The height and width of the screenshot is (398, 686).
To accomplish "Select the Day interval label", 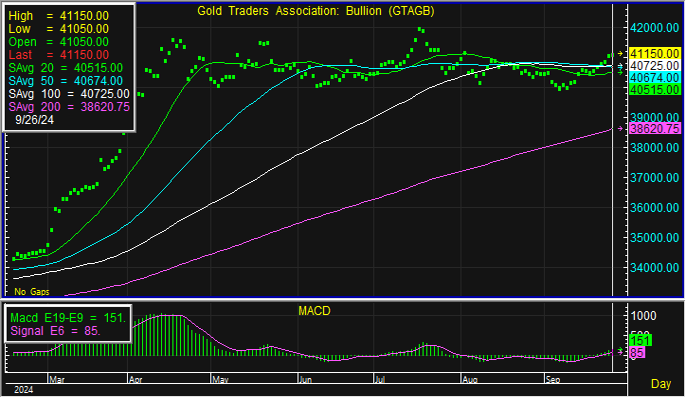I will (661, 384).
